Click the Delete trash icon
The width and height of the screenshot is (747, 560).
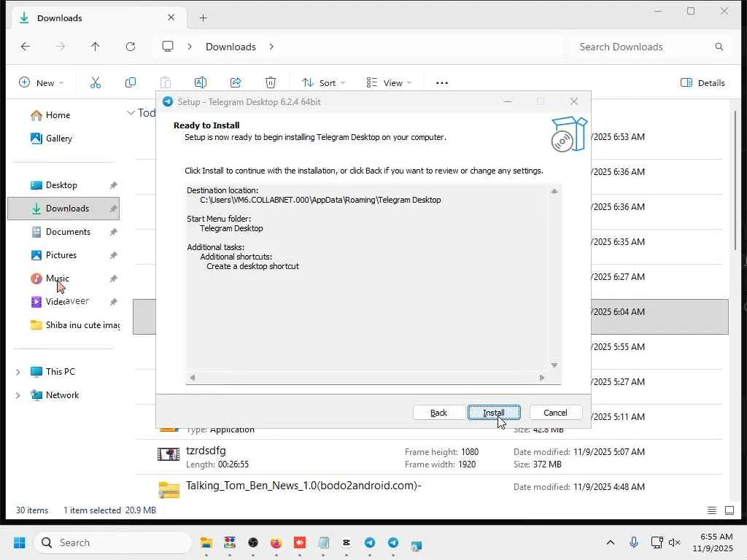[270, 83]
